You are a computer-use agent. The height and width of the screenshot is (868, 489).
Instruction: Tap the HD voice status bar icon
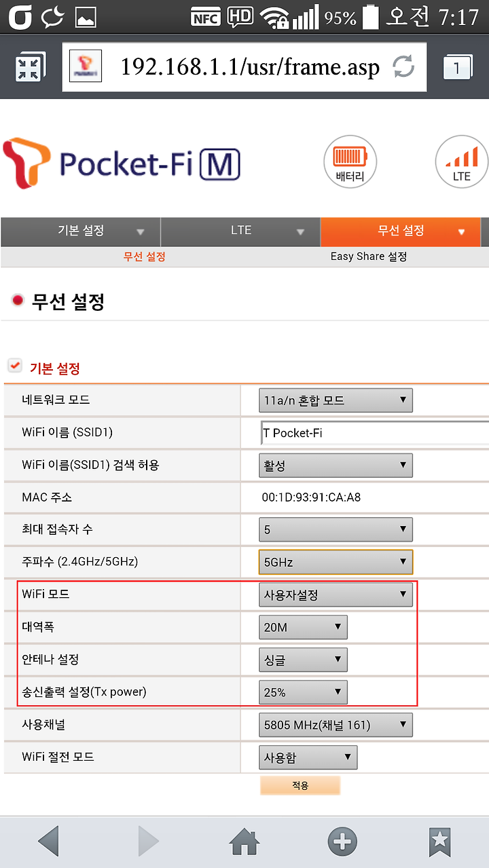(240, 17)
